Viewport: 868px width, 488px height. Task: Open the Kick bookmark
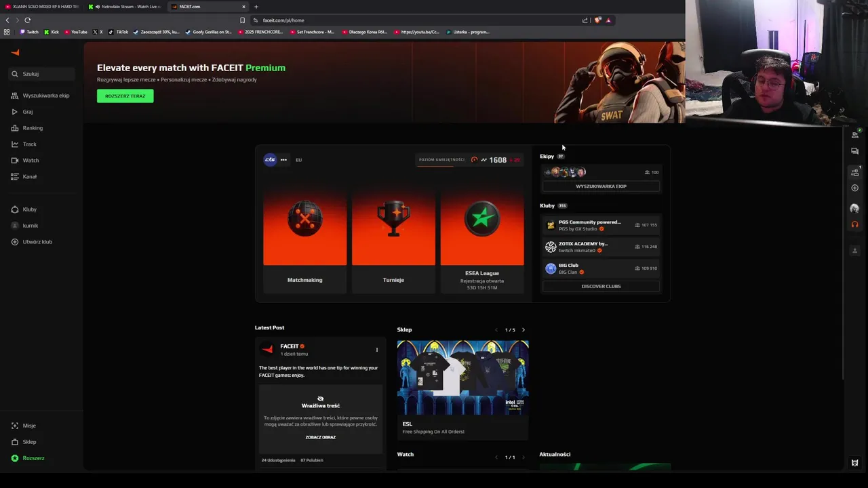pos(52,32)
